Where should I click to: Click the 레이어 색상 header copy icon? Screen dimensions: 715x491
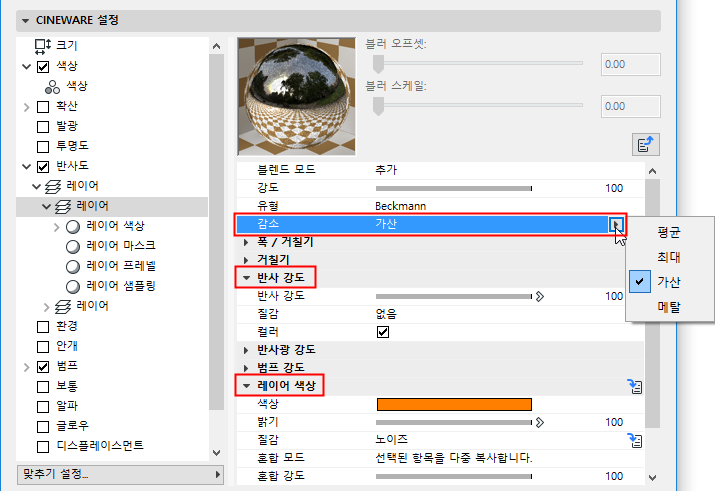[x=635, y=386]
